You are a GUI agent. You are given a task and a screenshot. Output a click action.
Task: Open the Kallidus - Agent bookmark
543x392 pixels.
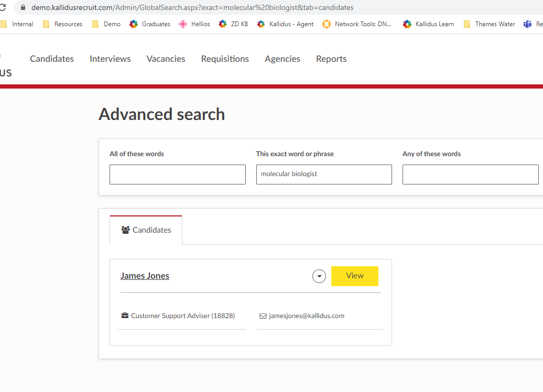point(285,24)
